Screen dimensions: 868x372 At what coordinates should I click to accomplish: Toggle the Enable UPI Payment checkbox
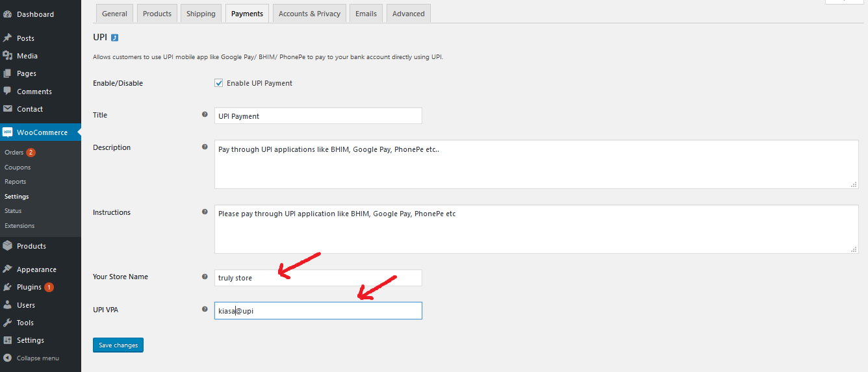point(219,83)
